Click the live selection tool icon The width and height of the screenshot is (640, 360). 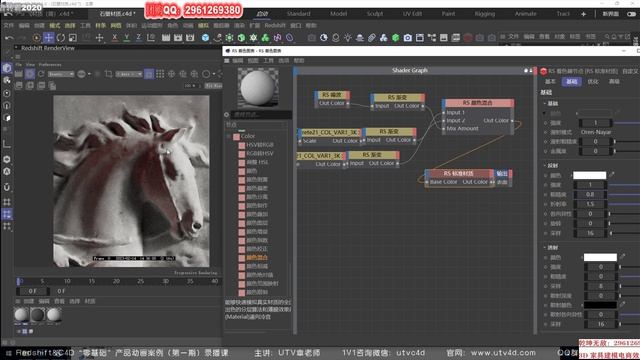37,38
